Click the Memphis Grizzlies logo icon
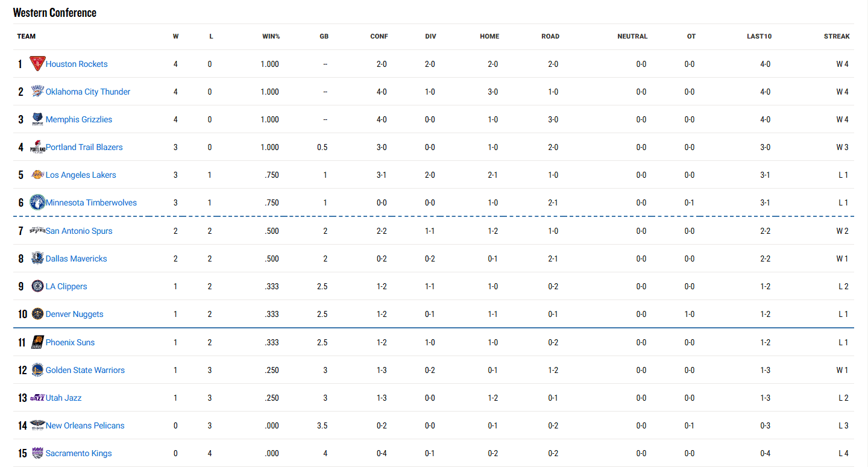The height and width of the screenshot is (467, 868). click(37, 119)
